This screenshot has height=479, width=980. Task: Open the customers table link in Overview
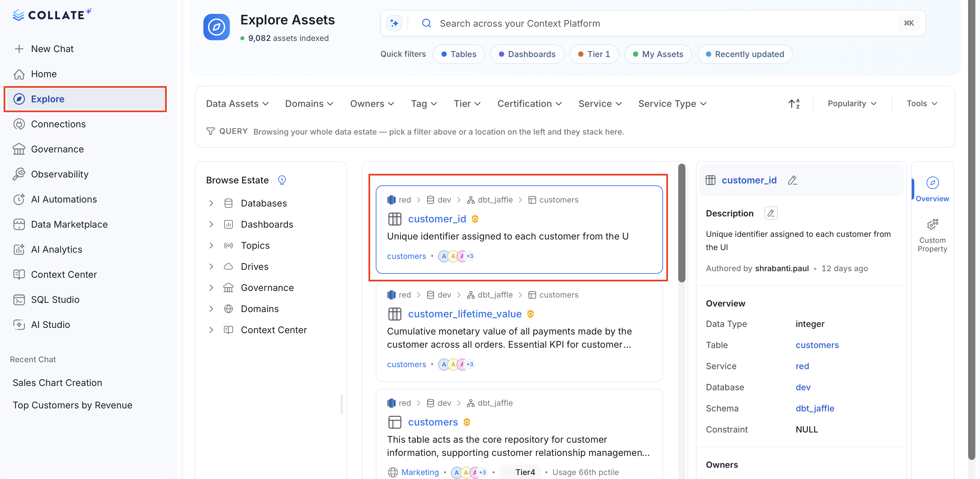817,345
